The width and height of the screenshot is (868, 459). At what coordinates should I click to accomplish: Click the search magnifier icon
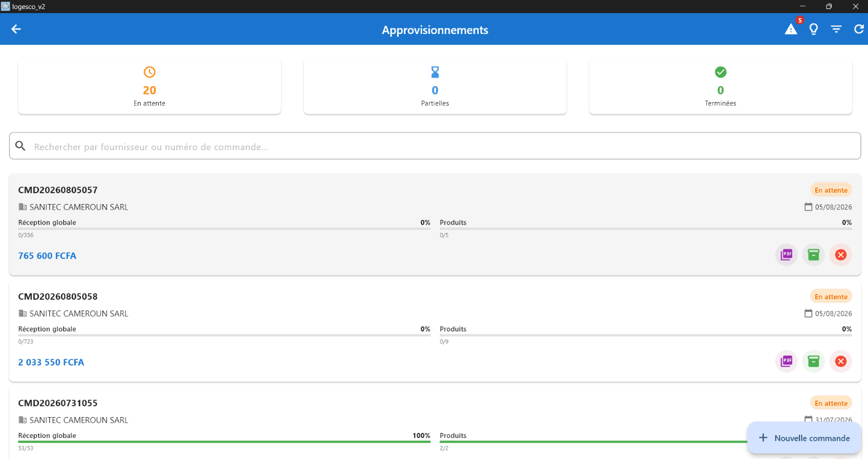pyautogui.click(x=20, y=146)
